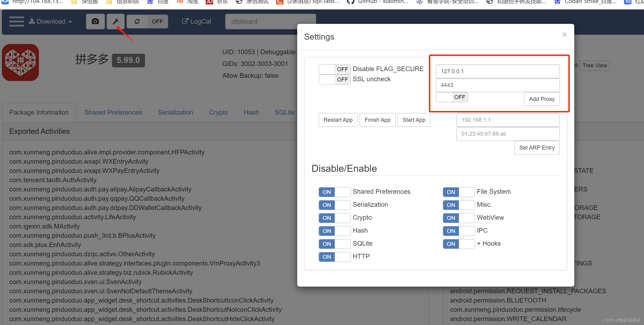Expand the Download dropdown
This screenshot has height=325, width=644.
[x=51, y=22]
